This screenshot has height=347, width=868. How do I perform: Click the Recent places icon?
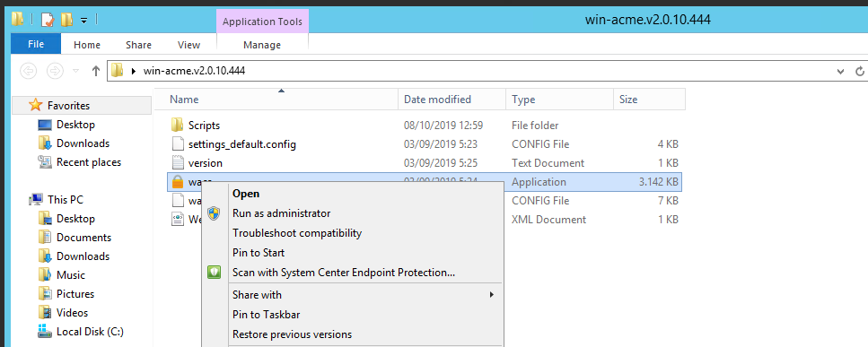(x=45, y=162)
